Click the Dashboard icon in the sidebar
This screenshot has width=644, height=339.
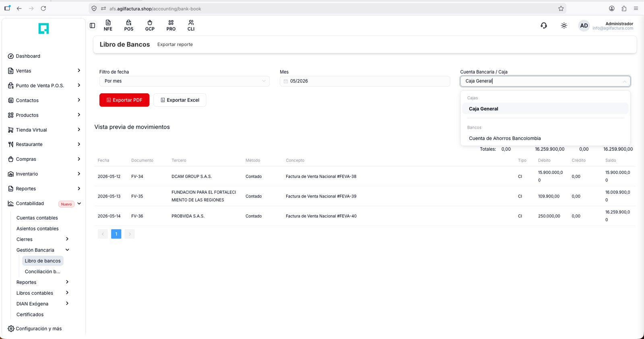11,56
